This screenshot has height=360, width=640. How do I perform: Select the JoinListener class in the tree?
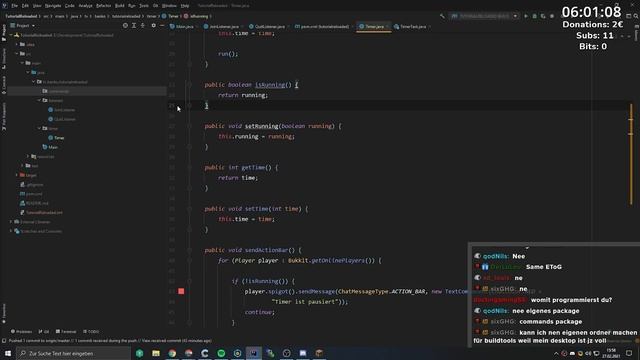pyautogui.click(x=62, y=110)
